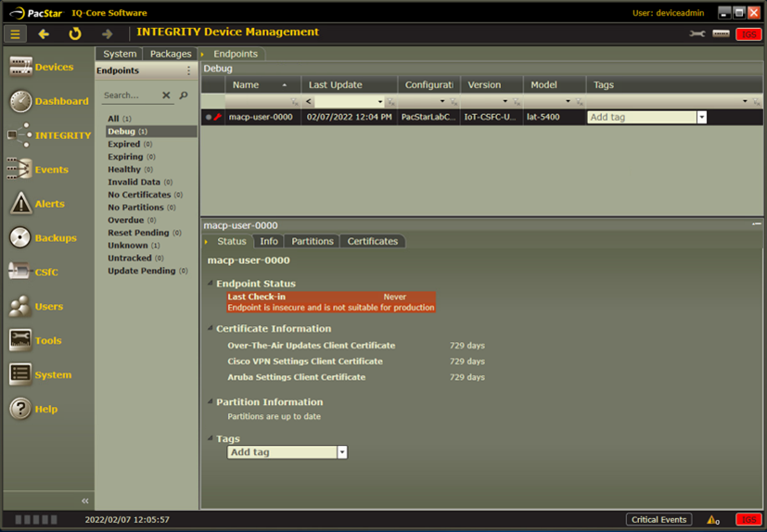This screenshot has width=767, height=532.
Task: Click the Critical Events button
Action: pyautogui.click(x=658, y=520)
